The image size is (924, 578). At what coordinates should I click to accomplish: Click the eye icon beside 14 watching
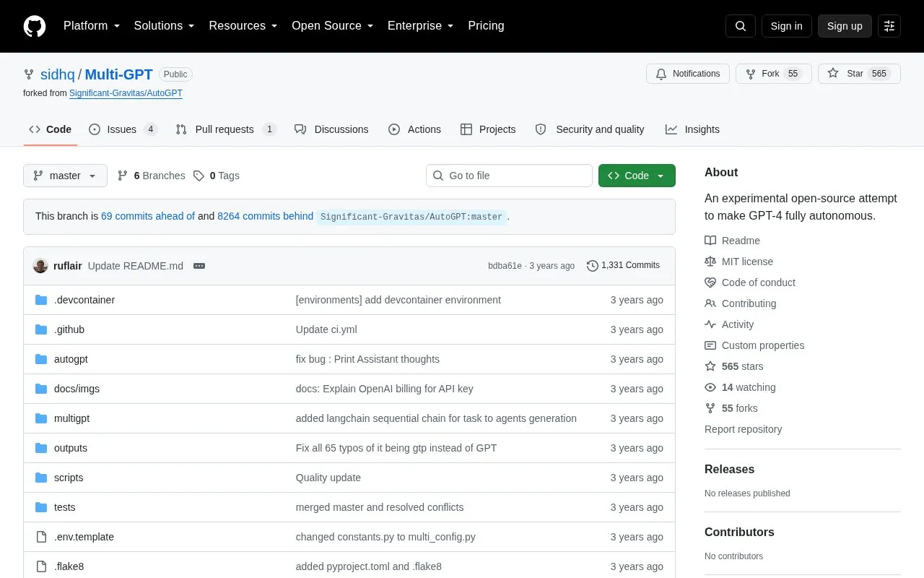710,387
